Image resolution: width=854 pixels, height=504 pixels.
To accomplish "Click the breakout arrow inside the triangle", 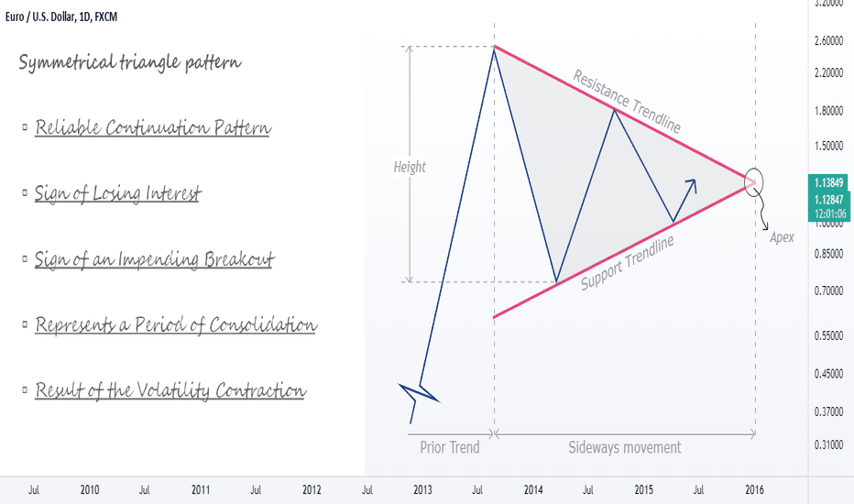I will pyautogui.click(x=684, y=201).
